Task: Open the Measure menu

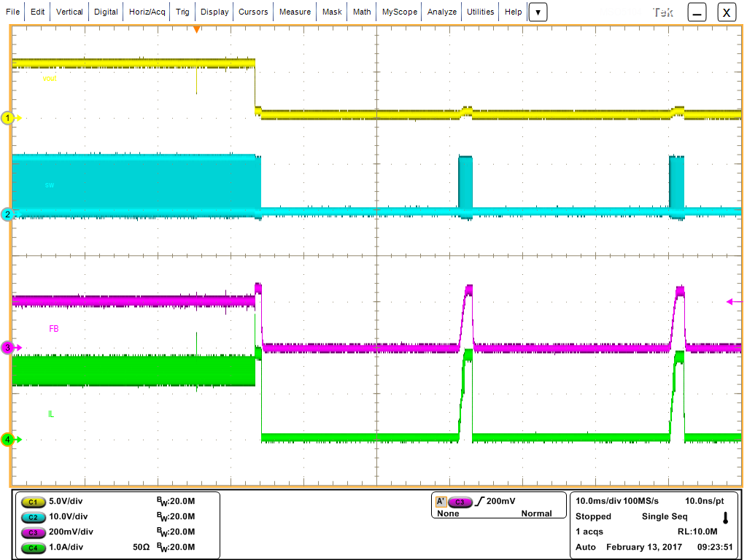Action: (x=295, y=12)
